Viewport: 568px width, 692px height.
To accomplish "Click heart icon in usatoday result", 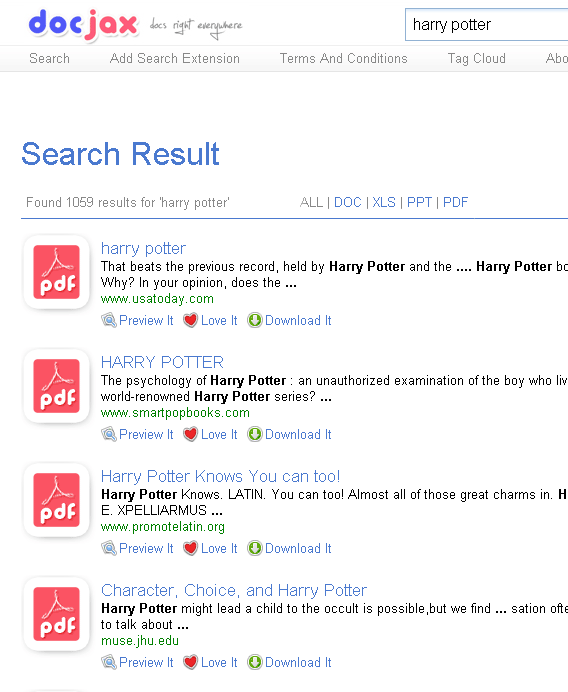I will coord(190,320).
